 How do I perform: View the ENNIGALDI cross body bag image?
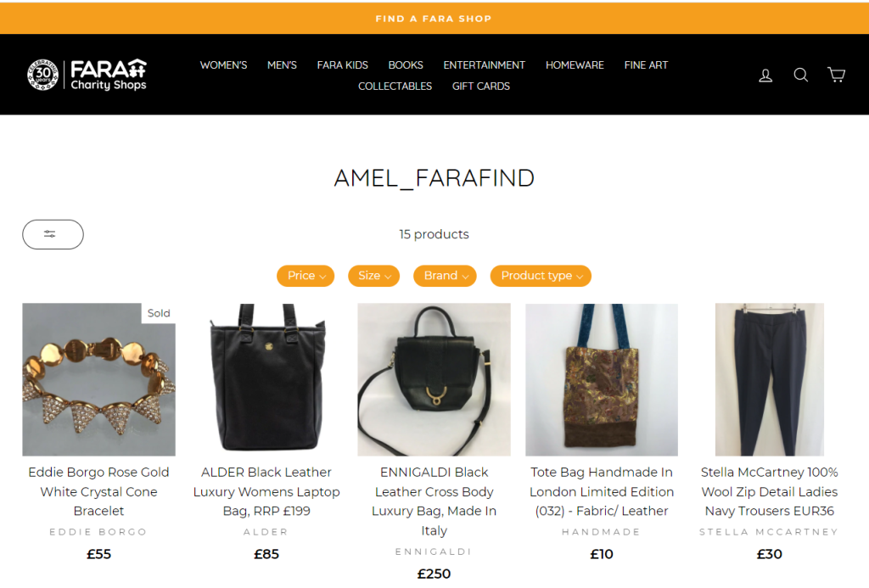(434, 379)
